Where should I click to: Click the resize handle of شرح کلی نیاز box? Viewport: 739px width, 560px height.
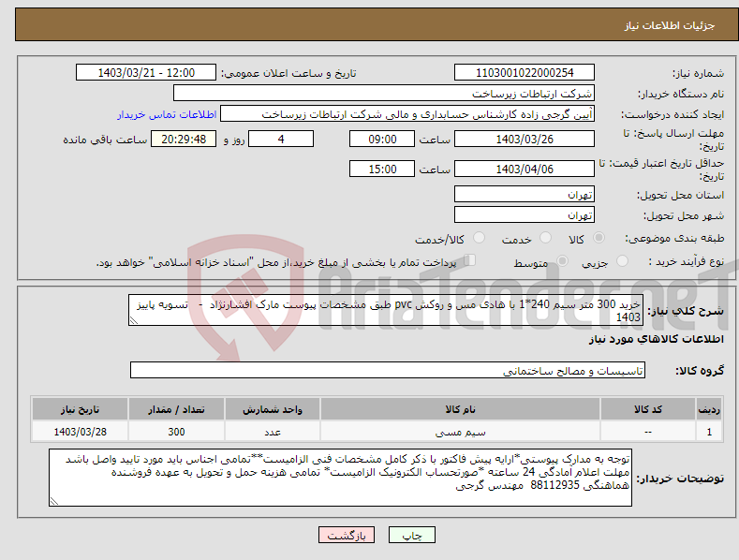[x=133, y=321]
